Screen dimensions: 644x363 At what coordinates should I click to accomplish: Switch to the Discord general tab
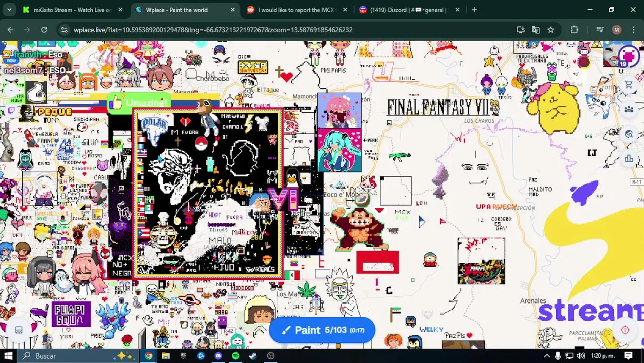[x=408, y=10]
